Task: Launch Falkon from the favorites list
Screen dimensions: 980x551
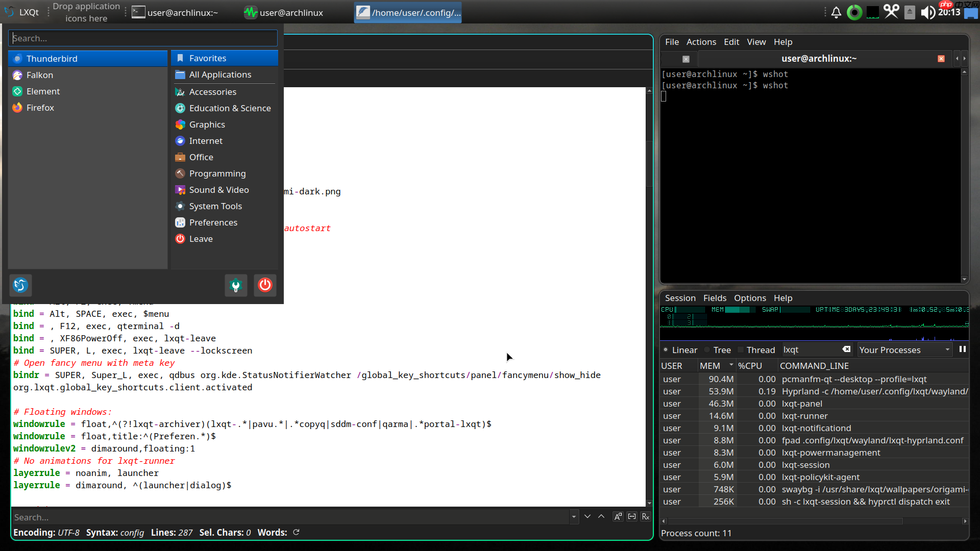Action: (40, 75)
